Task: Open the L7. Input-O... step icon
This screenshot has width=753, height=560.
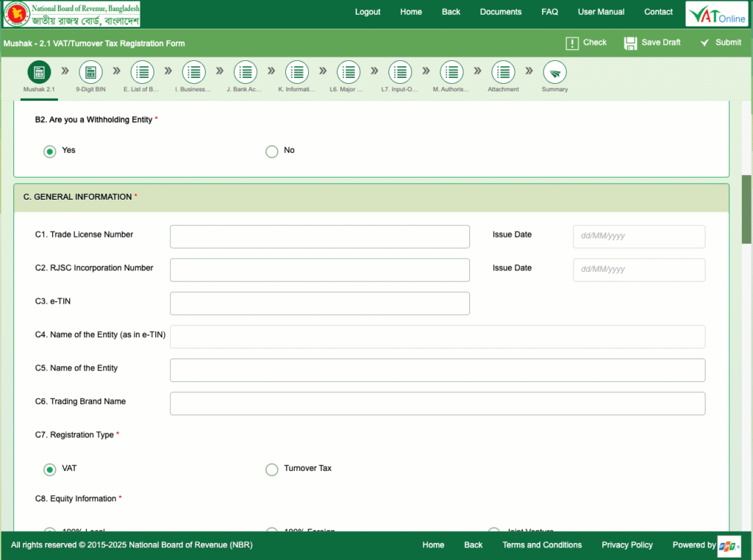Action: point(400,72)
